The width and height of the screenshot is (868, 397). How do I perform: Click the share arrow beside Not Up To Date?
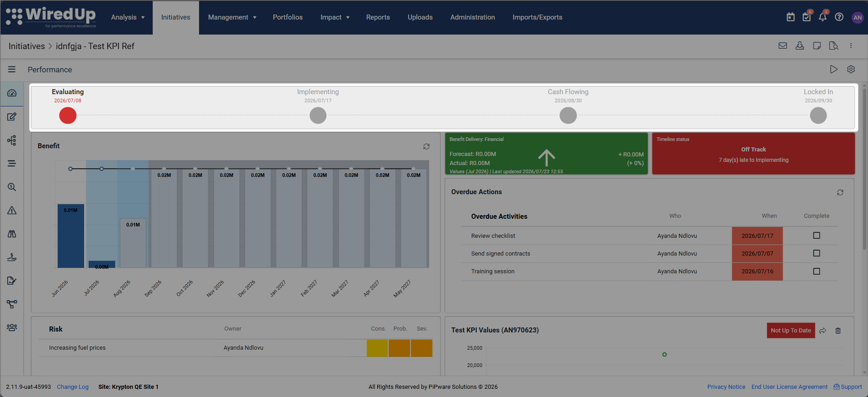tap(823, 331)
